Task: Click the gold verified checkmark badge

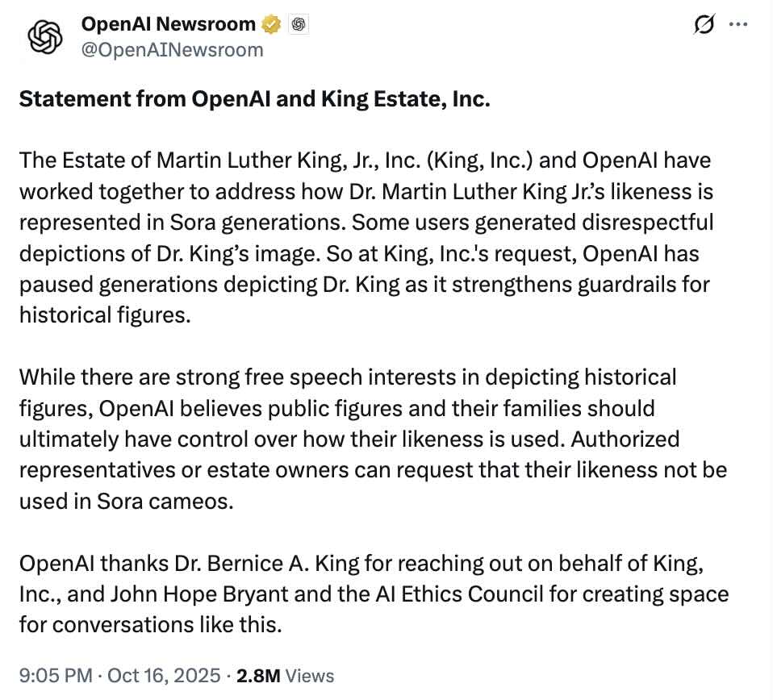Action: click(270, 24)
